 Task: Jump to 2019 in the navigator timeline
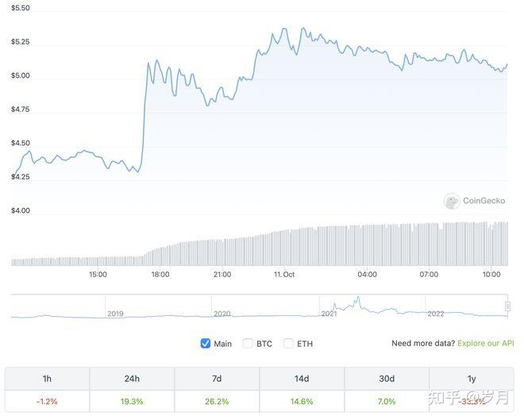[x=116, y=314]
